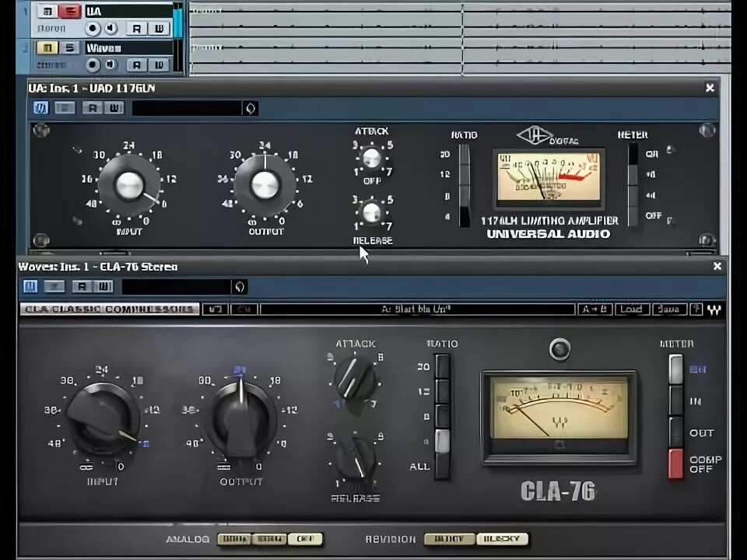
Task: Click the UAD 1176LN preset name field
Action: (x=187, y=108)
